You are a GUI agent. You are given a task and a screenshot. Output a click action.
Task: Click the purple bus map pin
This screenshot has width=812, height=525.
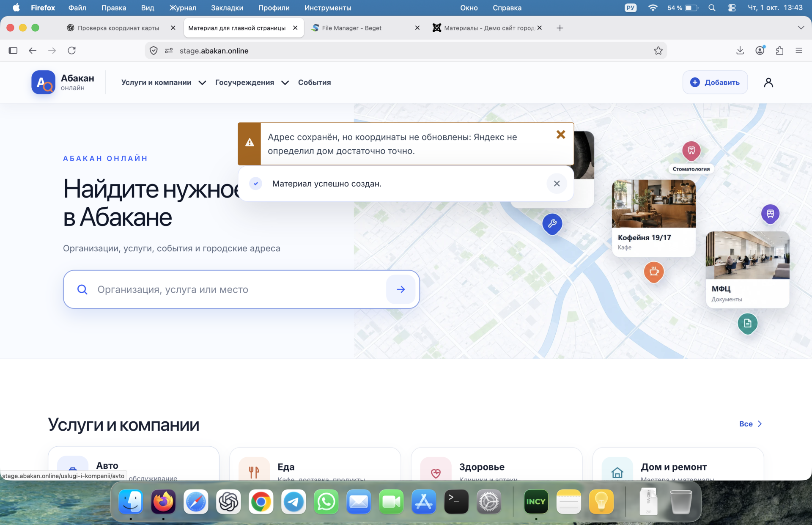[x=770, y=214]
